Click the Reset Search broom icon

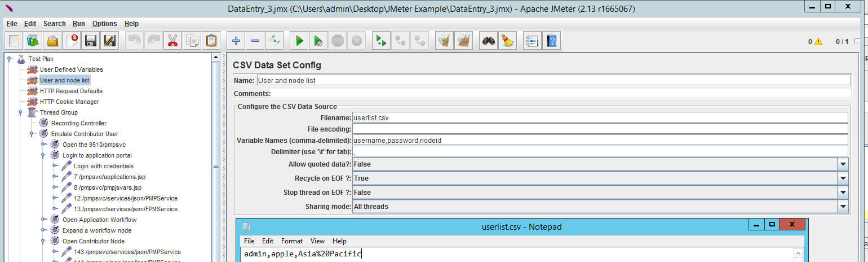pos(508,41)
